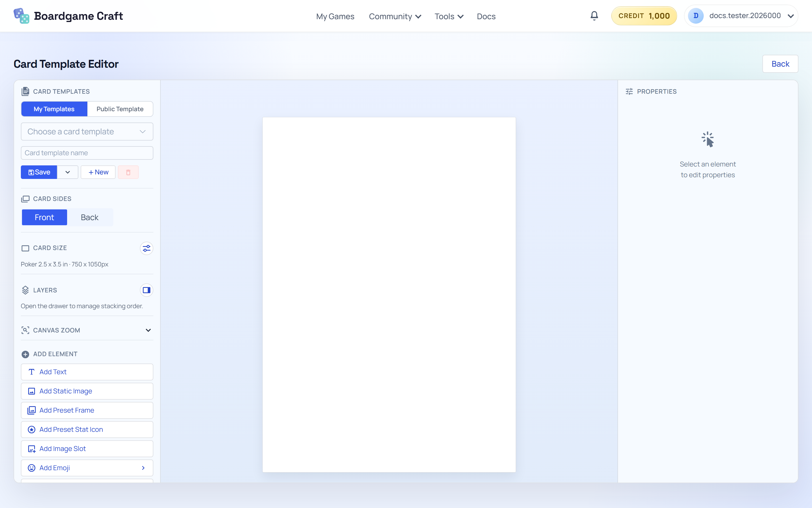Viewport: 812px width, 508px height.
Task: Click Add Image Slot
Action: point(87,448)
